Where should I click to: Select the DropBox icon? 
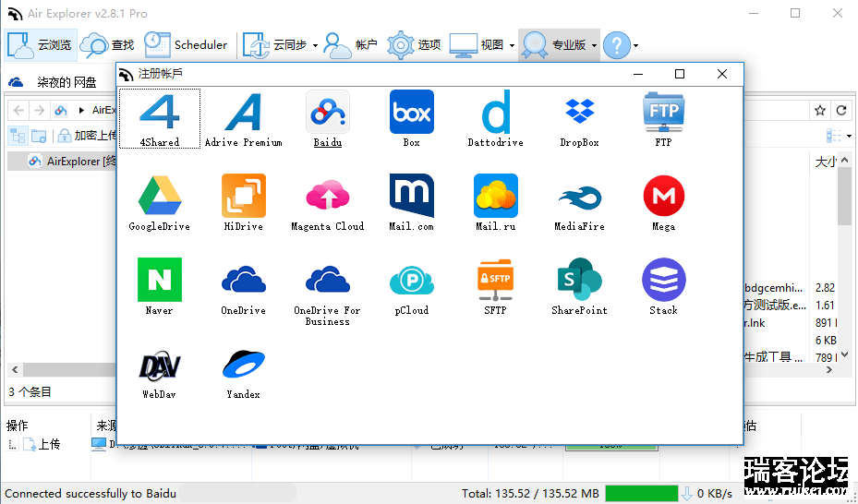(579, 113)
